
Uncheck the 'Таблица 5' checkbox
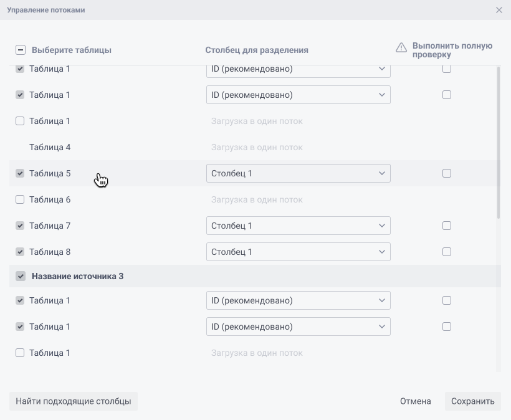coord(19,173)
